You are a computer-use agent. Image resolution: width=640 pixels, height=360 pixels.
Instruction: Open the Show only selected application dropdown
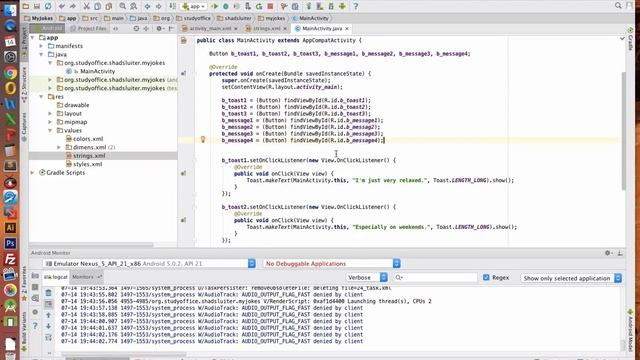pos(571,278)
